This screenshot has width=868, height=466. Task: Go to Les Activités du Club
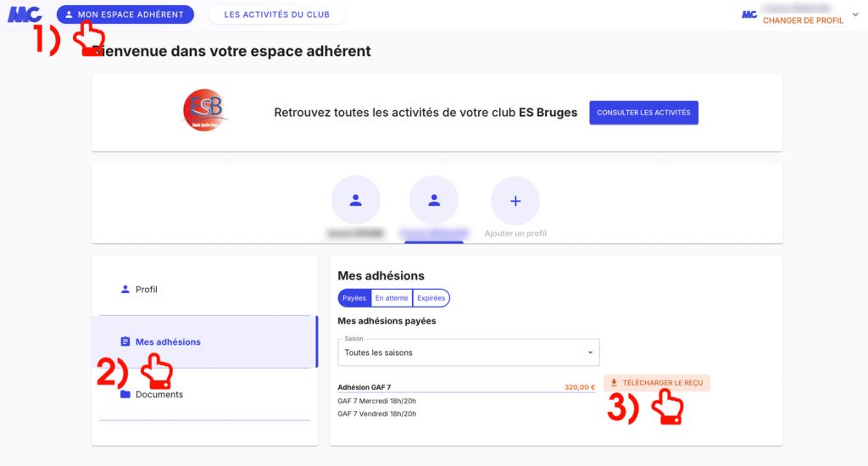(x=277, y=14)
